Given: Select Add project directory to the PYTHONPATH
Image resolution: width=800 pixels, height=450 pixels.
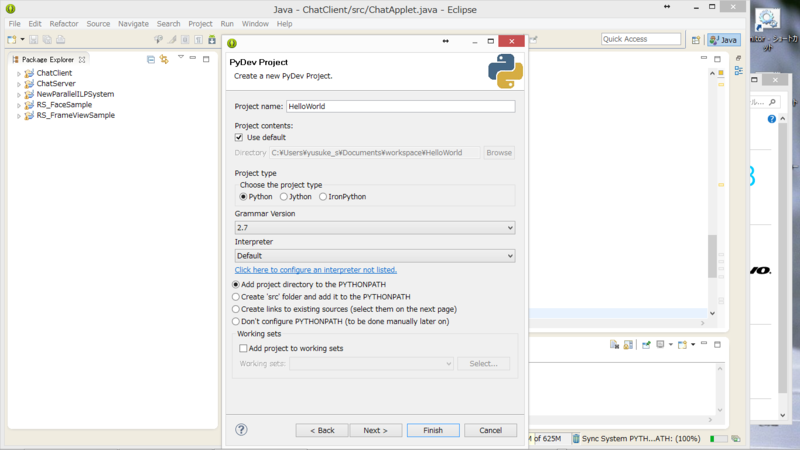Looking at the screenshot, I should [x=236, y=284].
